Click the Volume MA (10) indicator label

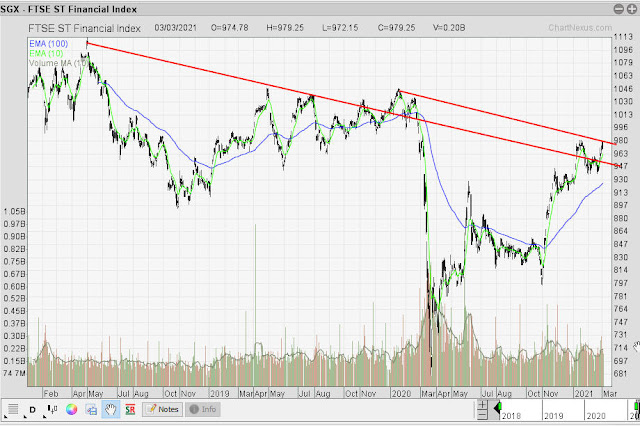[58, 63]
